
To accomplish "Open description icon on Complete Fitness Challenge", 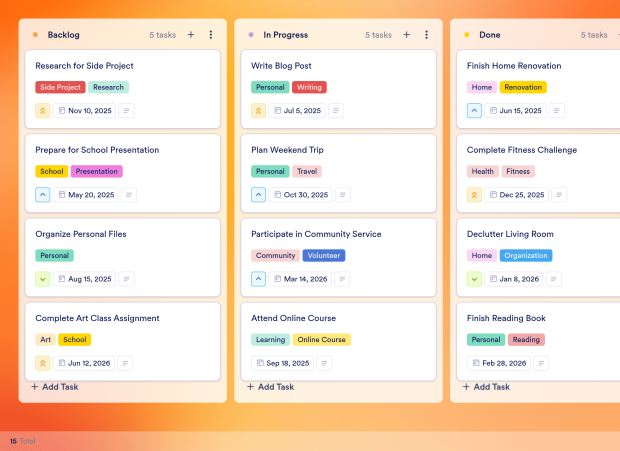I will pos(559,195).
